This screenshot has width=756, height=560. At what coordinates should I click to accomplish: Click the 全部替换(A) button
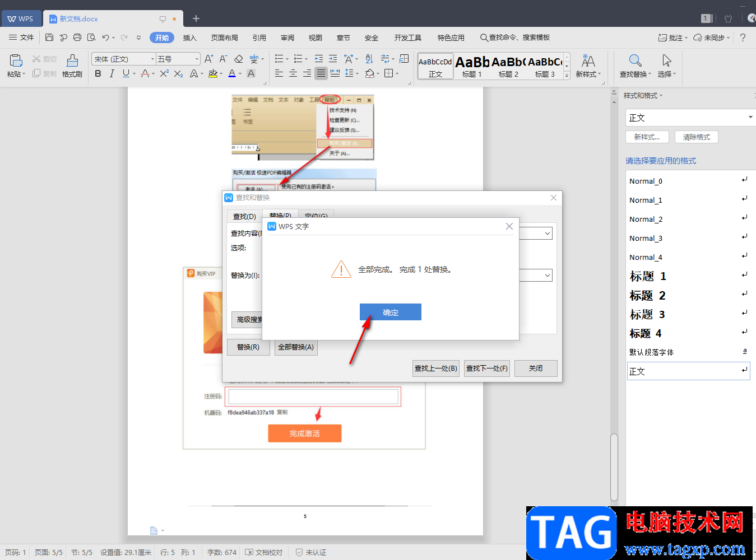point(296,347)
